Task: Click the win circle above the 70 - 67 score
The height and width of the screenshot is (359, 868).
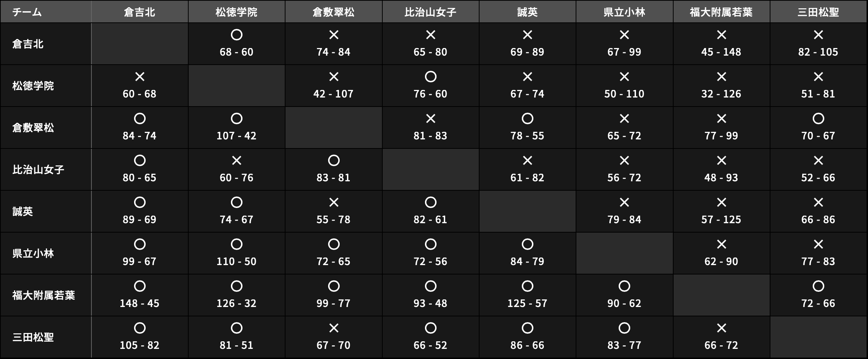Action: (x=818, y=119)
